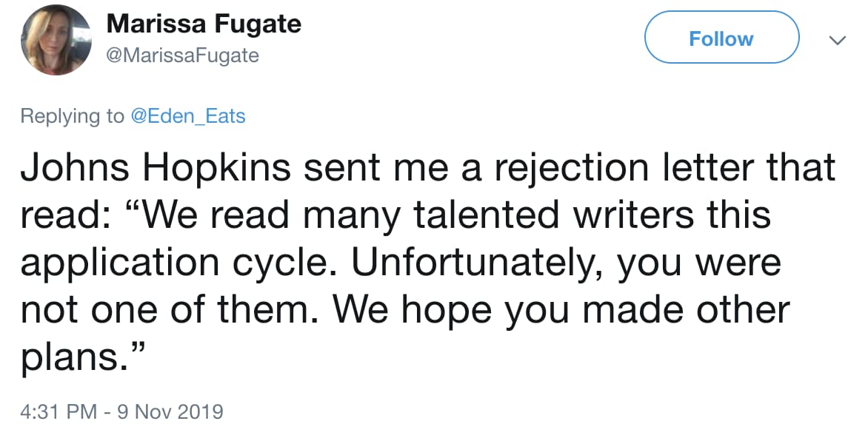This screenshot has height=441, width=868.
Task: Open the @MarissaFugate handle link
Action: [x=183, y=55]
